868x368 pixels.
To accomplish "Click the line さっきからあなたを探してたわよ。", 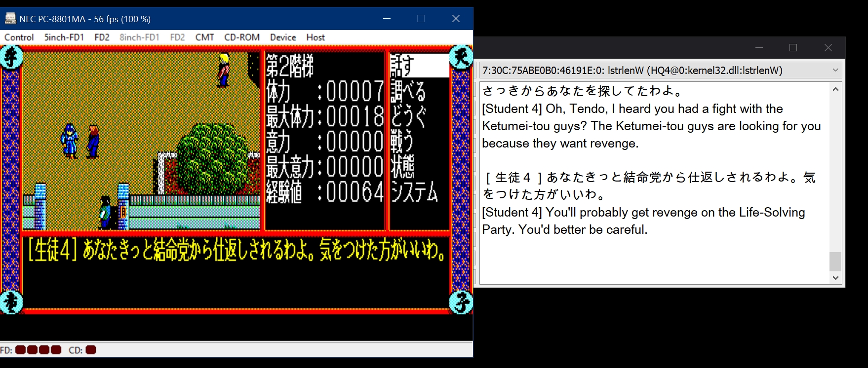I will [x=583, y=91].
